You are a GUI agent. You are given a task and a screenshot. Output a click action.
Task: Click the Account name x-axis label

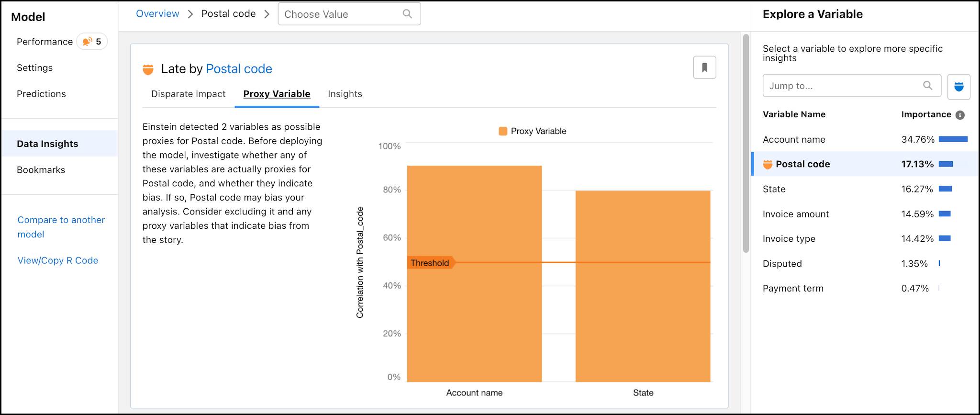(x=474, y=393)
